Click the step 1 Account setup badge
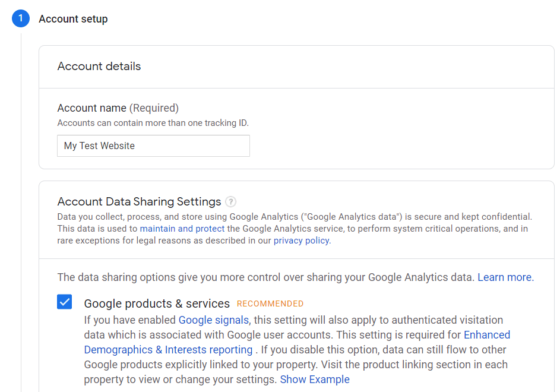 [20, 18]
